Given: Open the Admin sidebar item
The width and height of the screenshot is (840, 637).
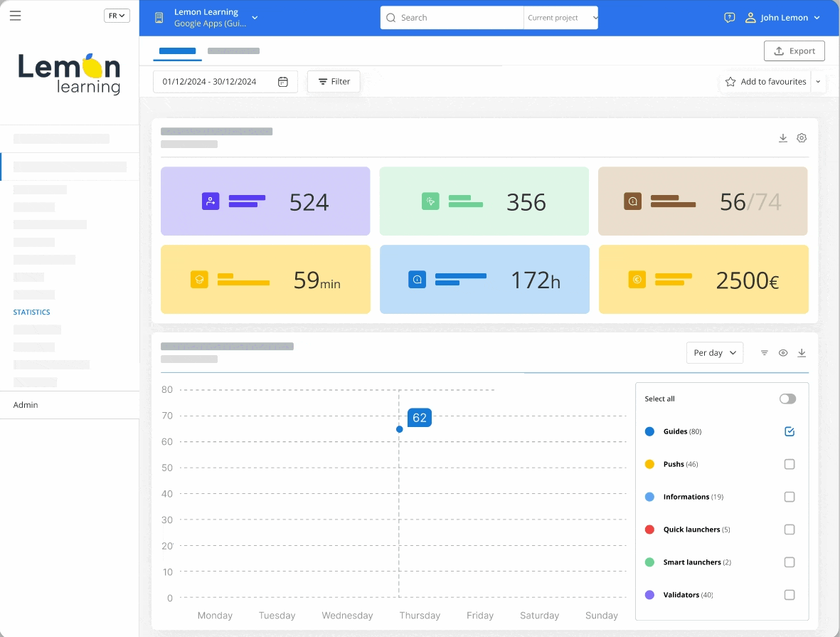Looking at the screenshot, I should coord(26,405).
